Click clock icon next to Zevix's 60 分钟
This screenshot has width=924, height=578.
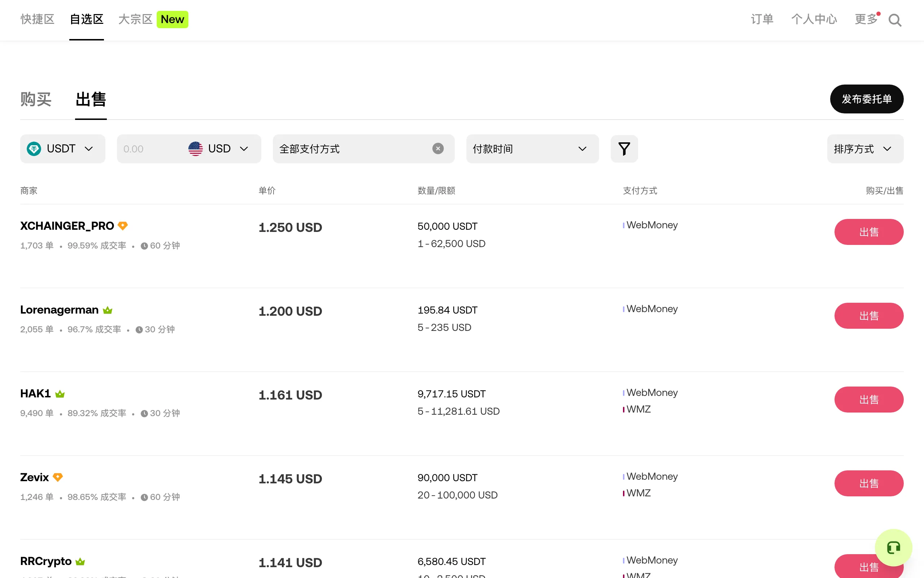click(x=144, y=497)
